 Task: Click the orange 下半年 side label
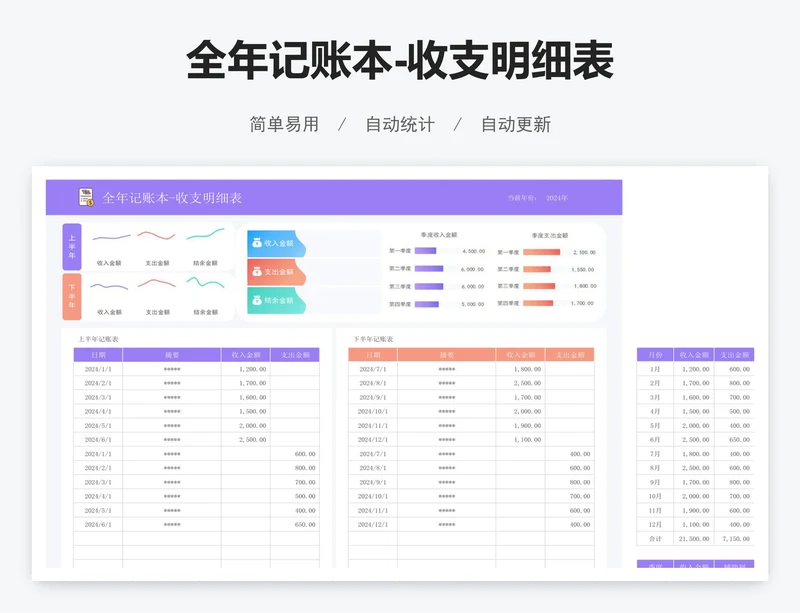(x=72, y=297)
